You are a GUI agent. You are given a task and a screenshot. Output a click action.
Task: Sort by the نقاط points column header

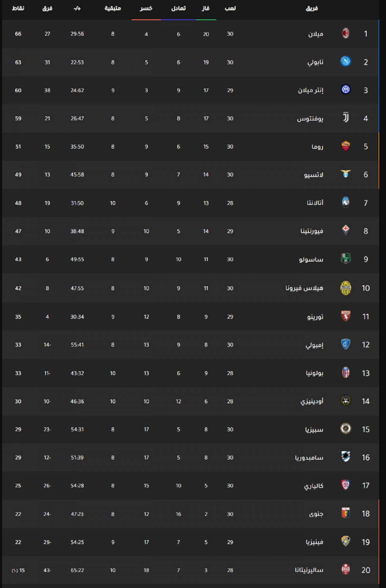pos(18,8)
